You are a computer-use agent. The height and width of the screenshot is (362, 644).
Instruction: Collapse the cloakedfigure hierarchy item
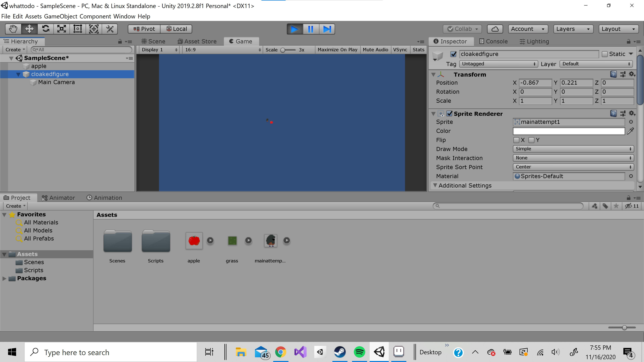pos(18,74)
